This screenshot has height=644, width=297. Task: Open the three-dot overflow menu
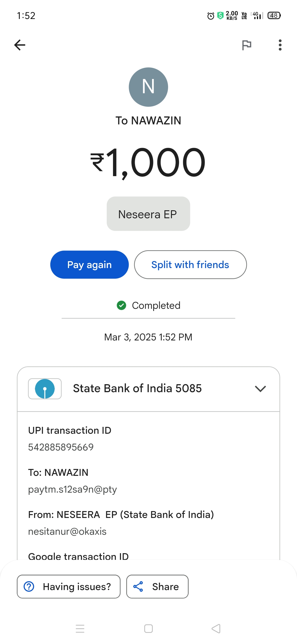coord(280,45)
